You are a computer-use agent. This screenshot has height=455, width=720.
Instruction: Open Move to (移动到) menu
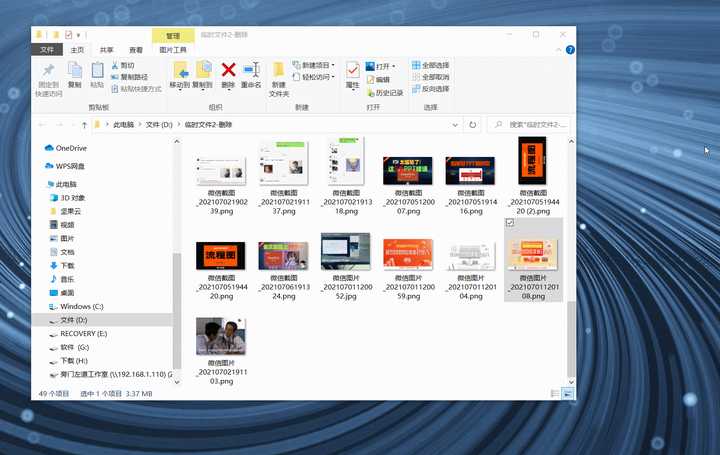[180, 75]
